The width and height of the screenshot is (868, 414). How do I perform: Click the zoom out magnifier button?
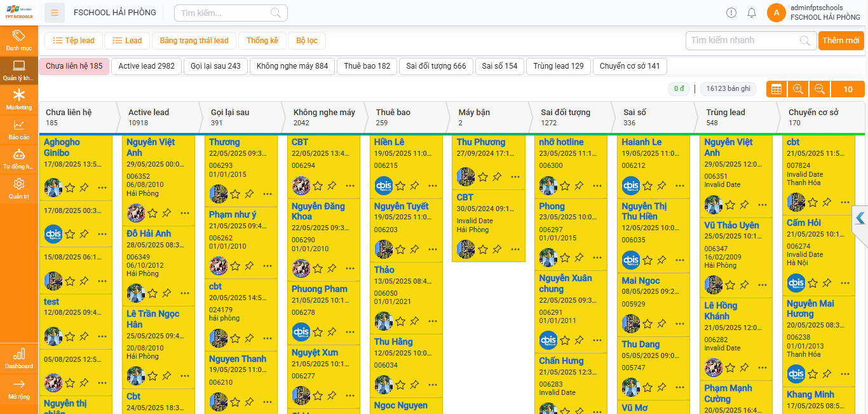820,90
